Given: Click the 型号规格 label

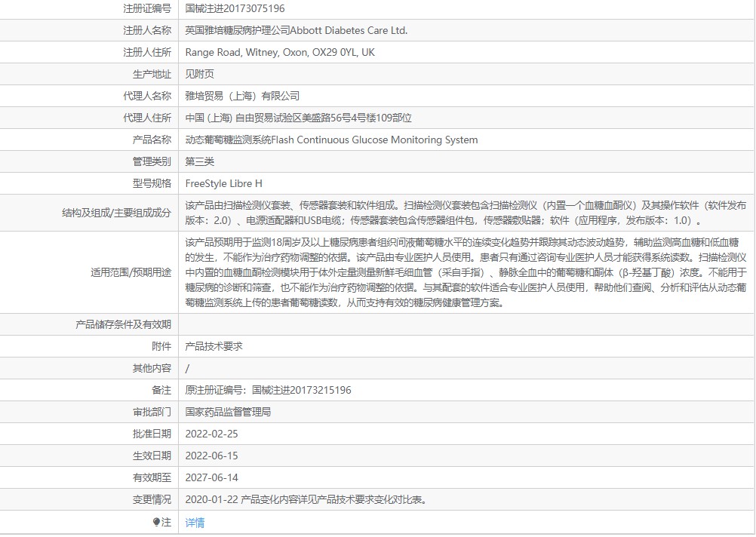Looking at the screenshot, I should [152, 183].
